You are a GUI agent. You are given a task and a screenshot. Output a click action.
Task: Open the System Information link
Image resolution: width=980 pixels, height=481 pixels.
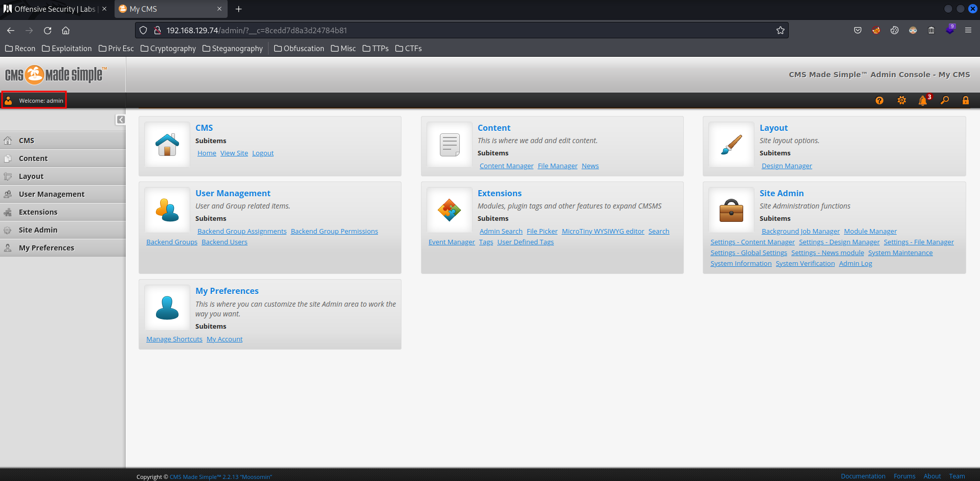(x=741, y=264)
